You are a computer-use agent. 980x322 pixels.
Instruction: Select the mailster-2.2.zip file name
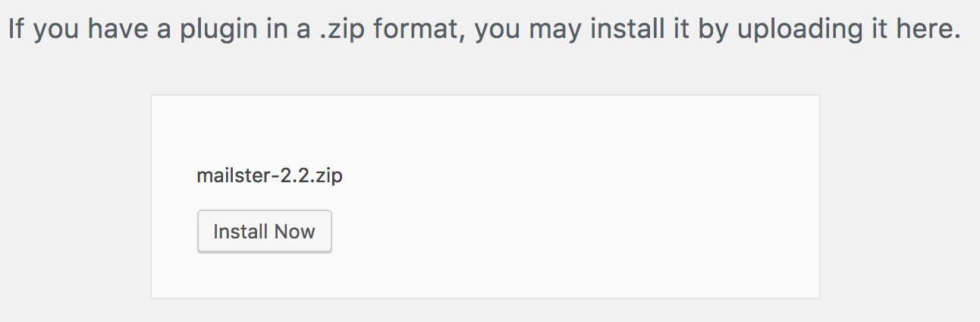[269, 176]
